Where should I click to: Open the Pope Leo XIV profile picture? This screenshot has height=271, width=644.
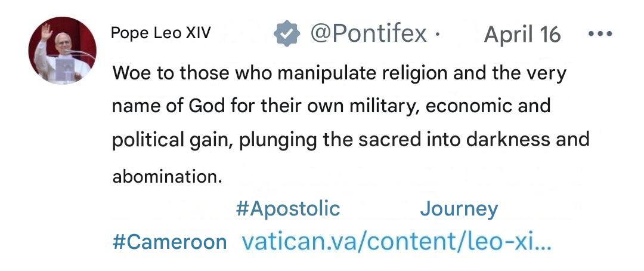point(63,51)
